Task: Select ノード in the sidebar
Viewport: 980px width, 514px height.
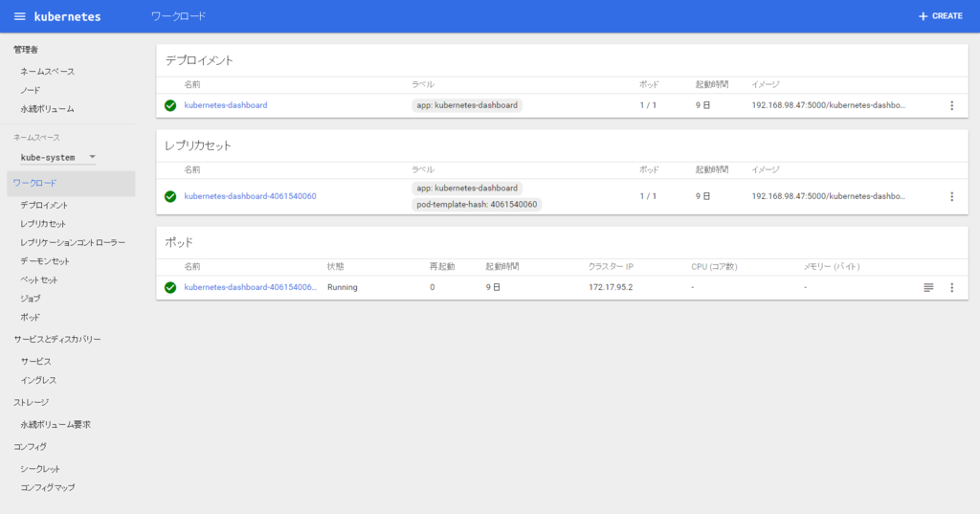Action: [x=30, y=90]
